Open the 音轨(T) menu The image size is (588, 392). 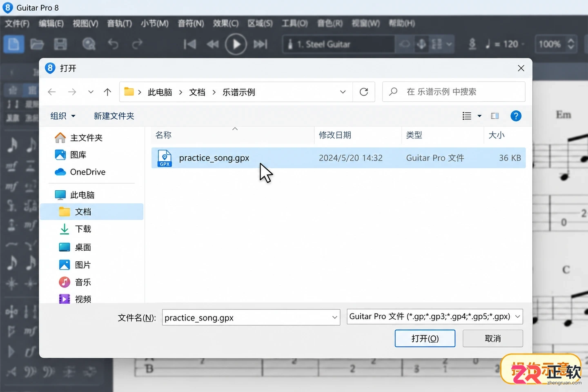tap(119, 24)
